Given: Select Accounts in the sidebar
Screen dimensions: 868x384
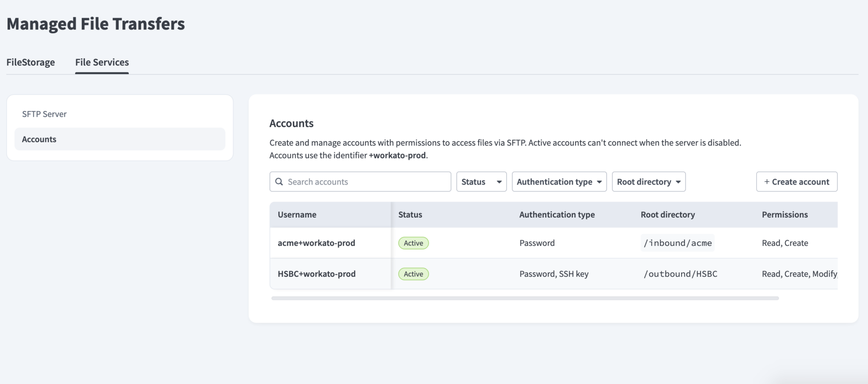Looking at the screenshot, I should (x=120, y=139).
